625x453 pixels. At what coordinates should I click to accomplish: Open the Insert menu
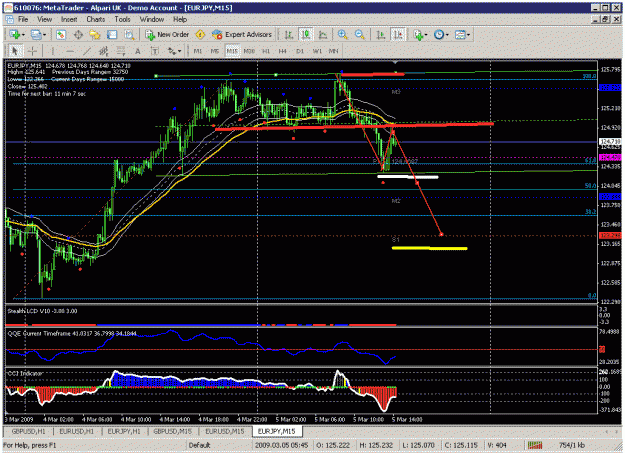coord(69,19)
